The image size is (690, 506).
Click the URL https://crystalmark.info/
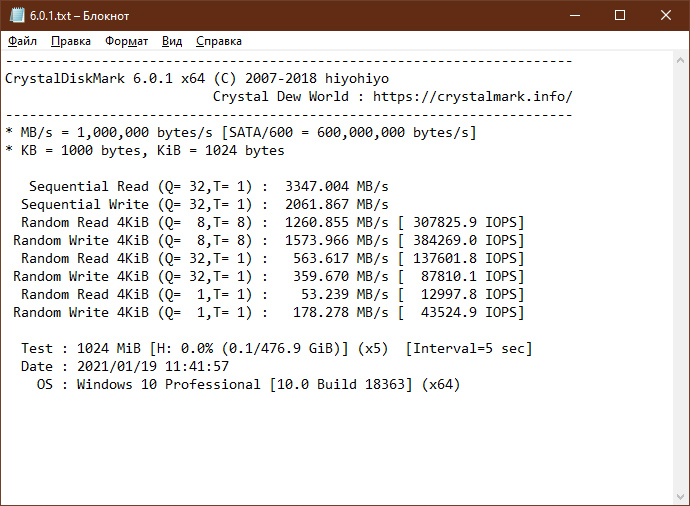click(x=473, y=97)
